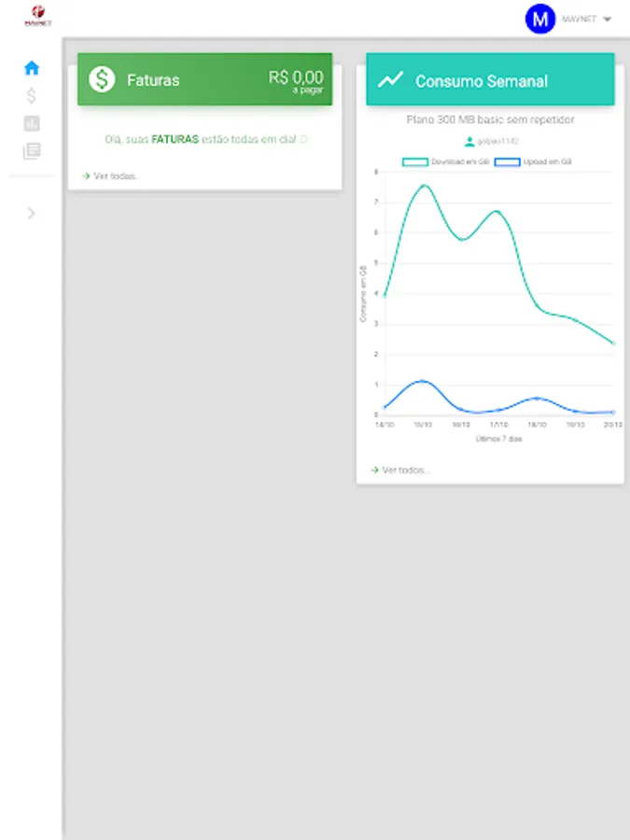Screen dimensions: 630x840
Task: Open the 'Ver todas' invoices link
Action: pyautogui.click(x=116, y=175)
